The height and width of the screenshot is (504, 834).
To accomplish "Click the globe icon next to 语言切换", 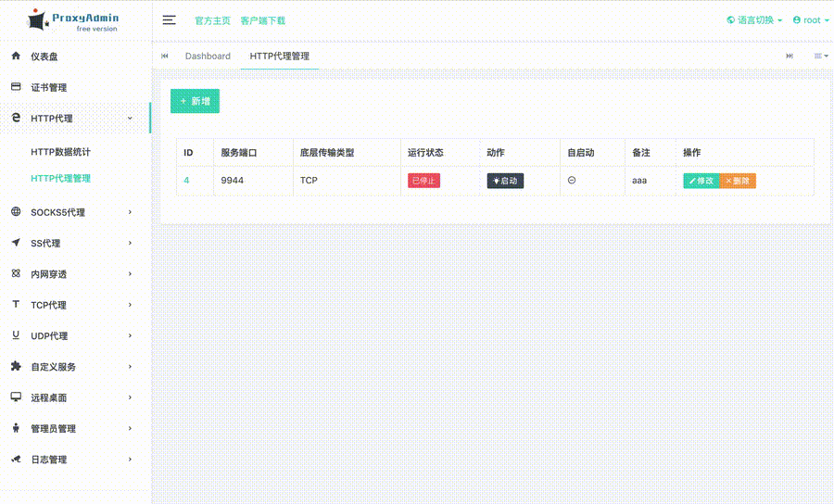I will tap(731, 20).
